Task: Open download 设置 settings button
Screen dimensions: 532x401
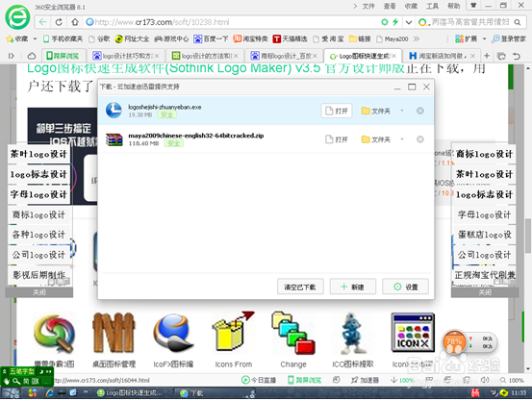Action: [x=405, y=287]
